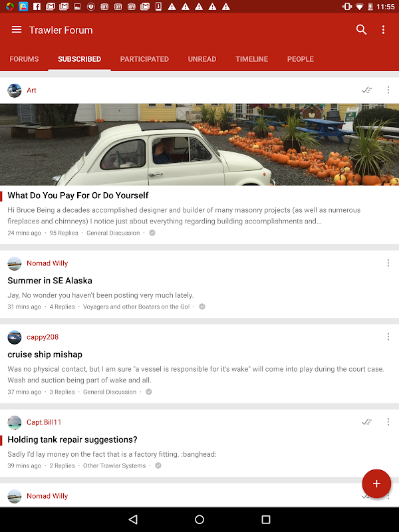
Task: View the white car photo thumbnail
Action: coord(199,144)
